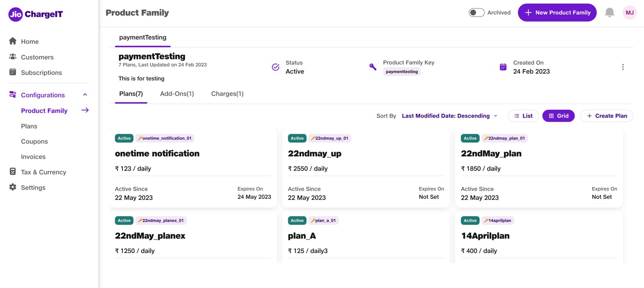Click the 22ndmay_planex_01 key tag
The image size is (644, 288).
161,220
